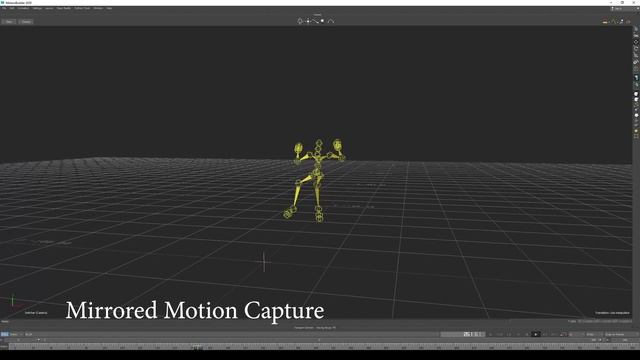
Task: Open the Edit menu
Action: pyautogui.click(x=12, y=8)
